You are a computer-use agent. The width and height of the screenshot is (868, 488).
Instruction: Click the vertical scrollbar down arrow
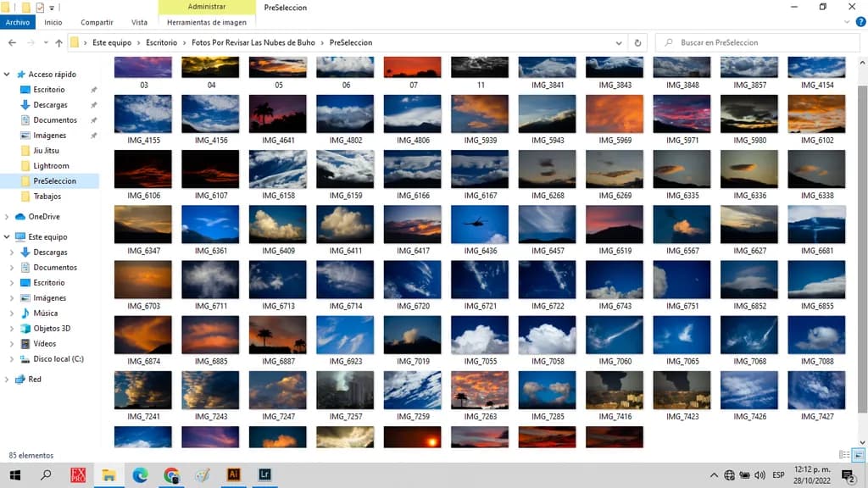click(x=862, y=442)
